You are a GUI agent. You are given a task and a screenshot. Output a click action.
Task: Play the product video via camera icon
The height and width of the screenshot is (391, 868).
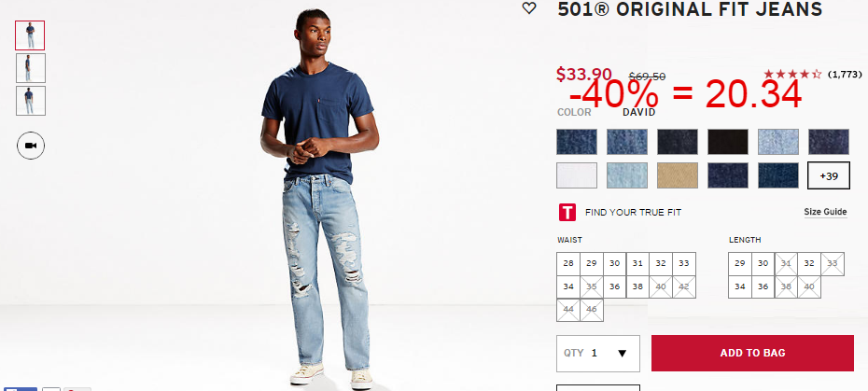31,146
